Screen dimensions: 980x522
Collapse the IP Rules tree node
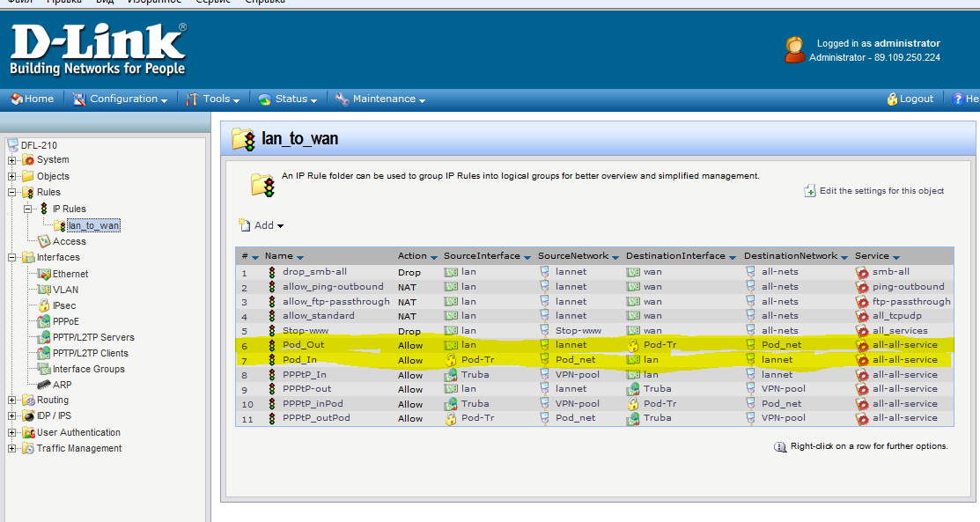[x=27, y=209]
